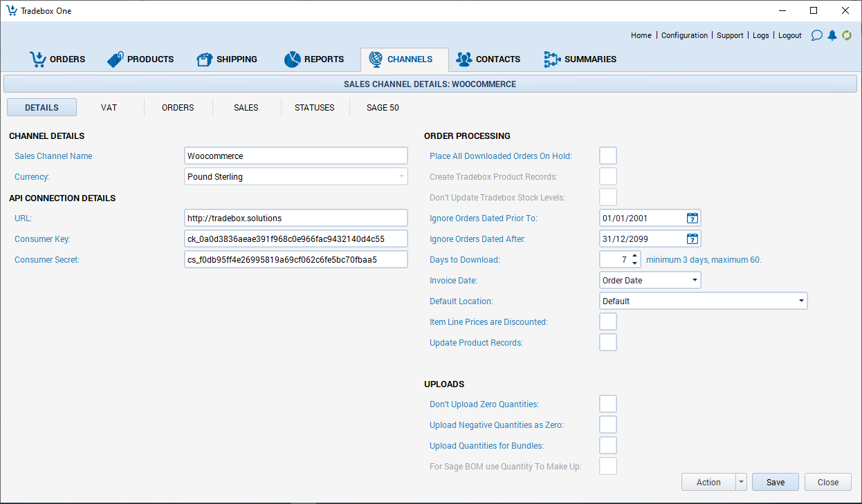Click the Logout link
Viewport: 862px width, 504px height.
click(x=790, y=35)
